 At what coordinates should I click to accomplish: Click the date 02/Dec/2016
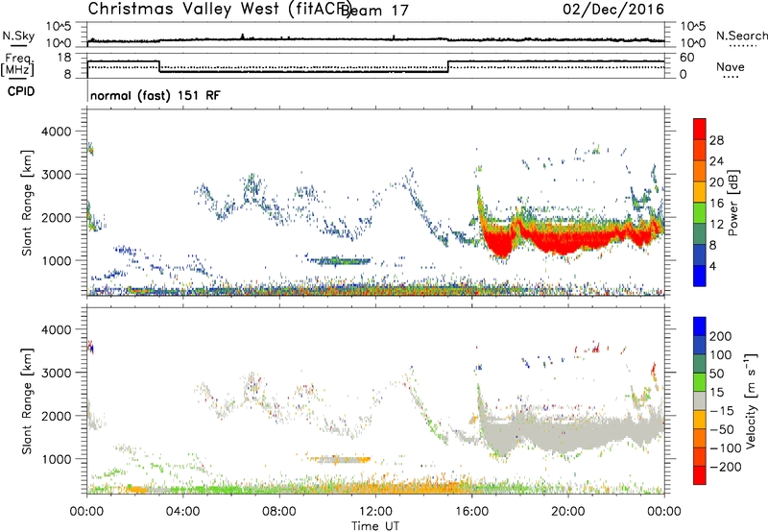click(613, 9)
